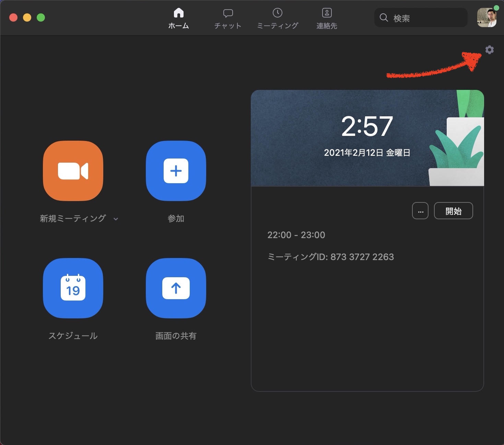Open the 連絡先 contacts section

pos(326,17)
